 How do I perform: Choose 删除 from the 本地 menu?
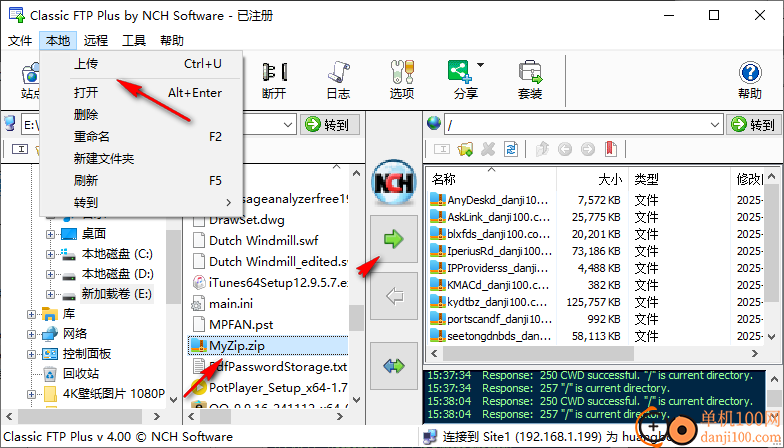pos(142,114)
